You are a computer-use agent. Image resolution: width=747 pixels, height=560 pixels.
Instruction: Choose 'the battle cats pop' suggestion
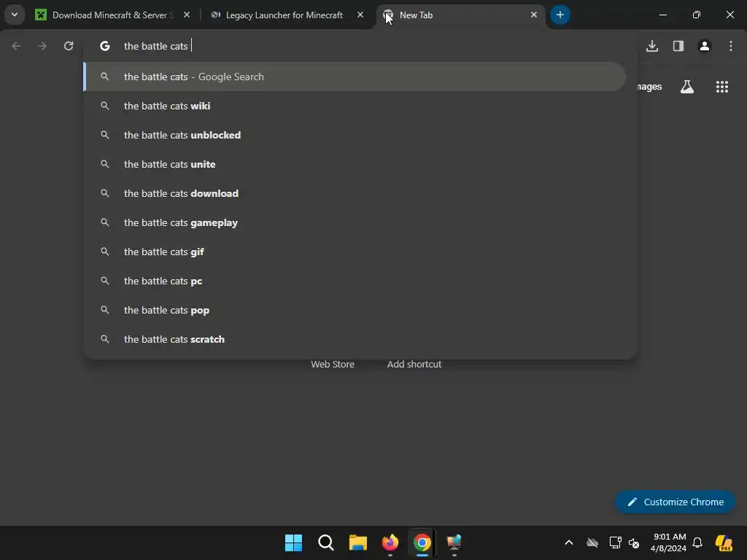[x=355, y=310]
